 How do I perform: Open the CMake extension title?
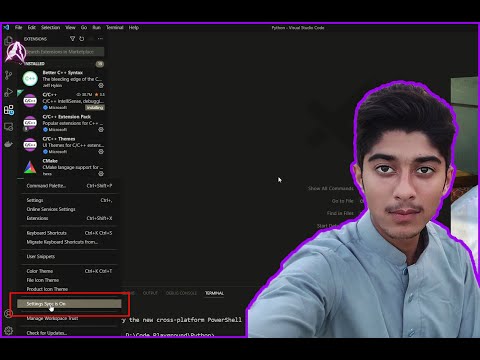(x=50, y=161)
